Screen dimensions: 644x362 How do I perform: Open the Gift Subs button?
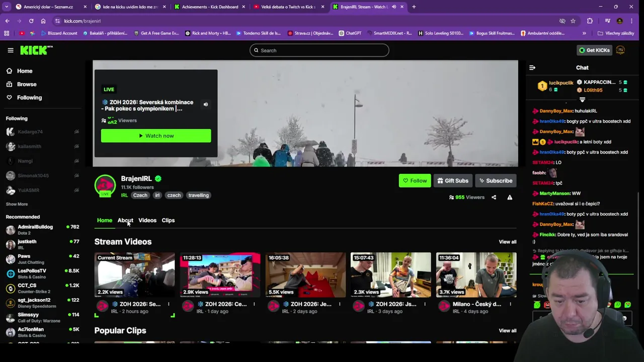click(x=453, y=181)
